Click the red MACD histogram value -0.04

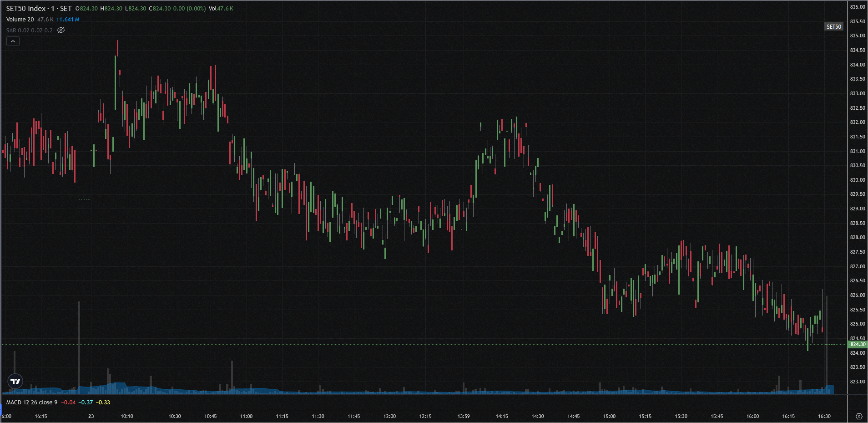(x=68, y=403)
